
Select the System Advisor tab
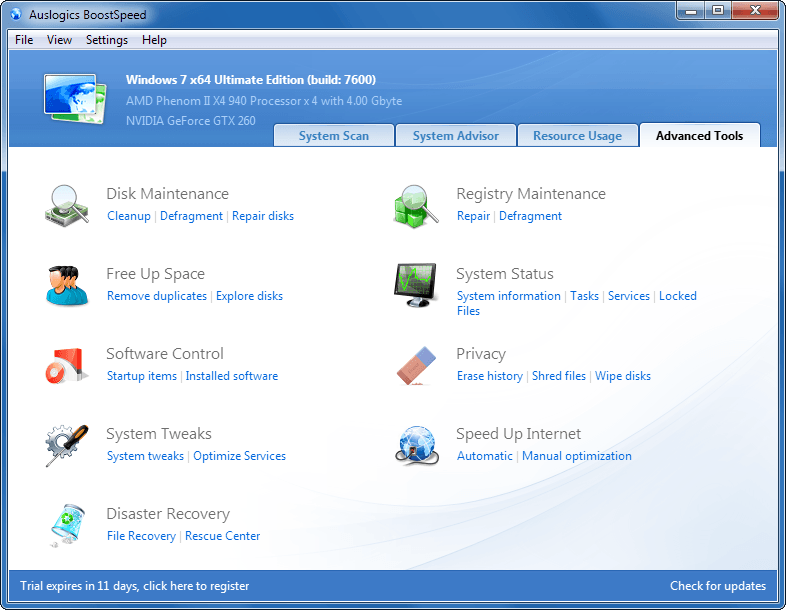tap(455, 136)
